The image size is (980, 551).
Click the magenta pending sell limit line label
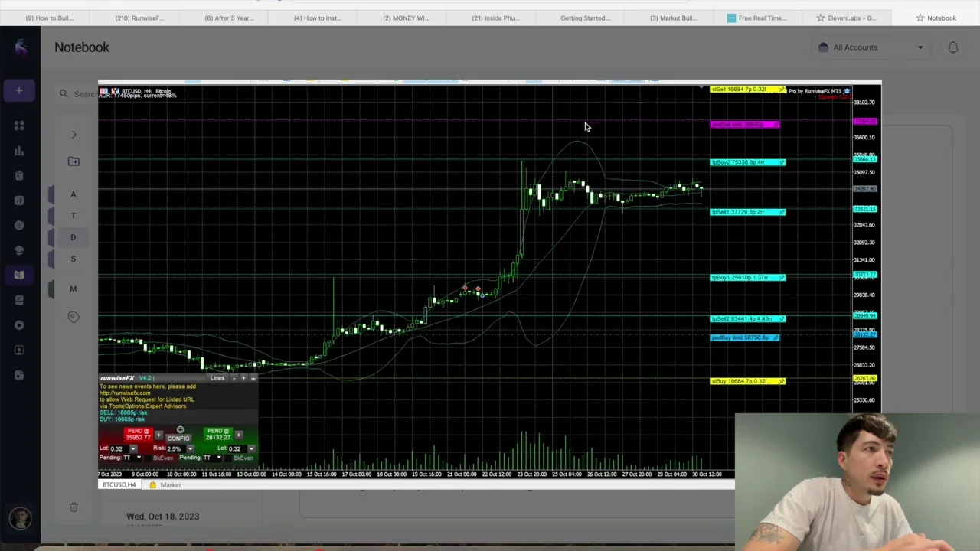(x=745, y=125)
